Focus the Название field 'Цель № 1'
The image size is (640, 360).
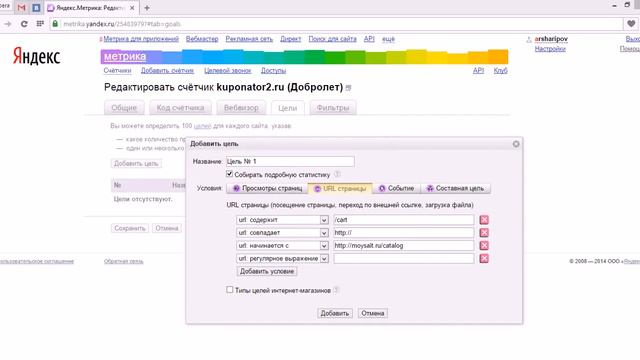click(x=290, y=161)
